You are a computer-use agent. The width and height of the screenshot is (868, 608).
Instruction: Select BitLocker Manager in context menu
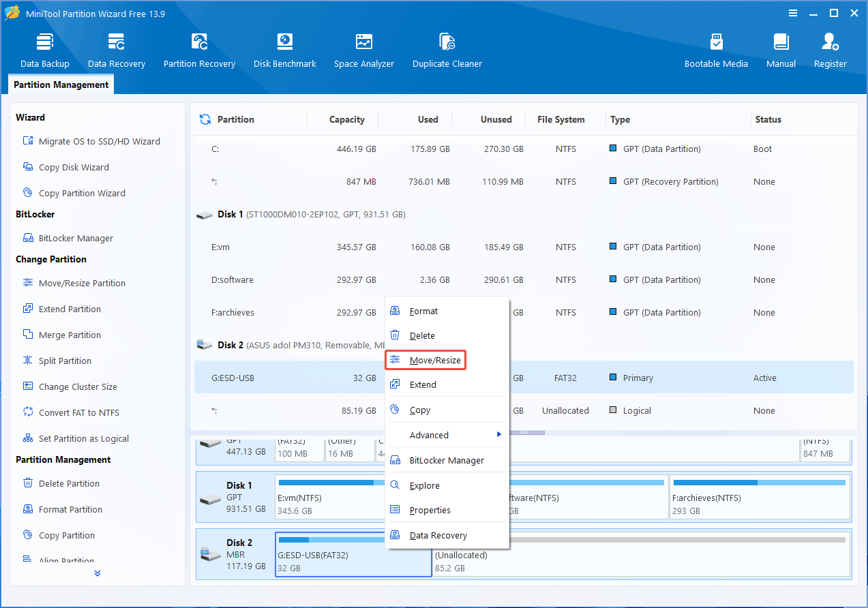click(x=447, y=461)
